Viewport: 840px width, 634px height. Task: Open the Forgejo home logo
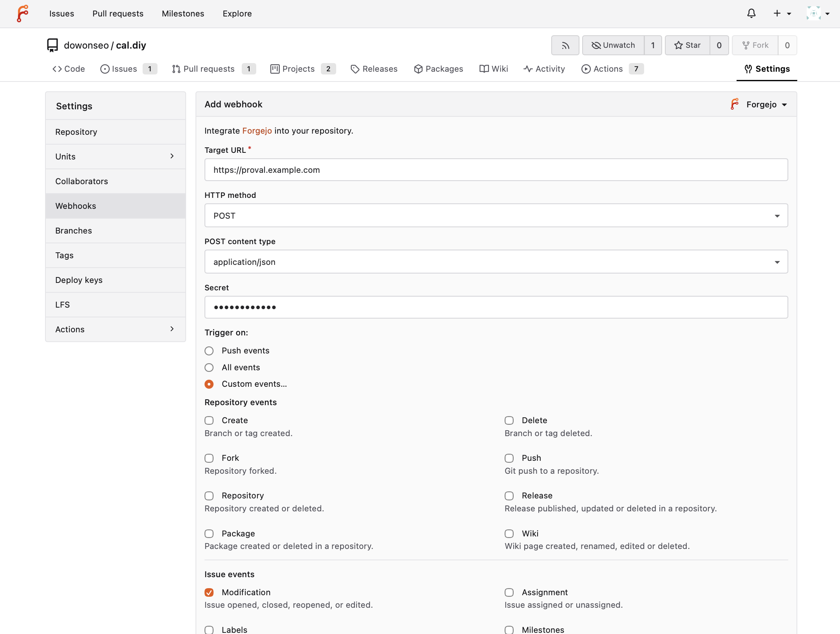pos(23,13)
